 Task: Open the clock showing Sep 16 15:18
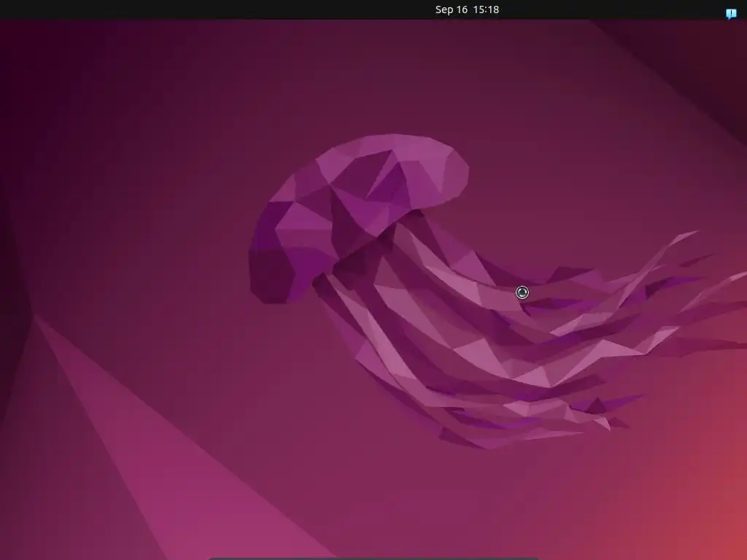point(467,9)
